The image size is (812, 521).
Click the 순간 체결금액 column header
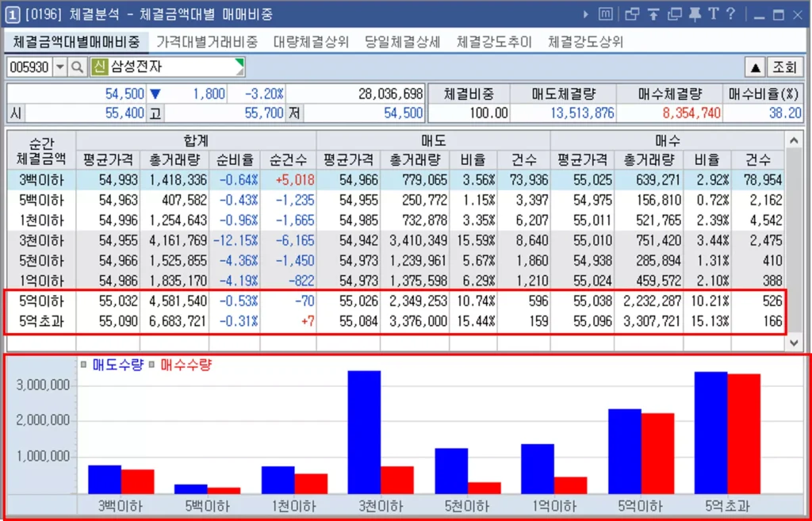(x=41, y=150)
